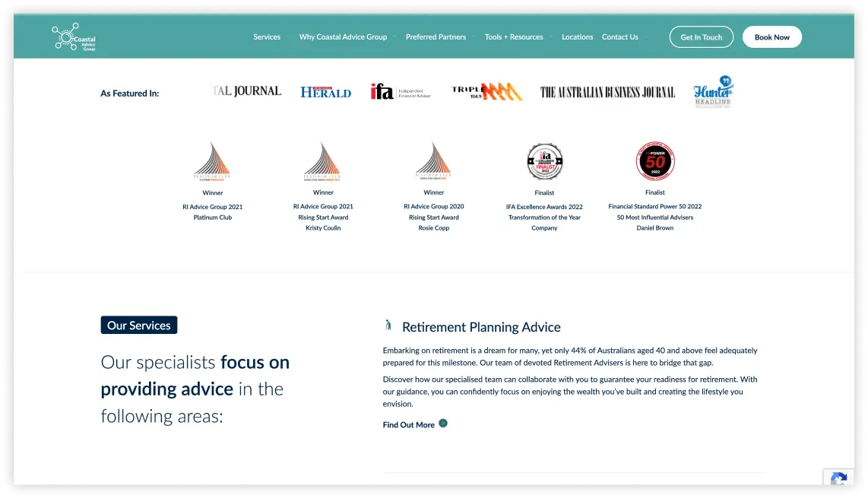
Task: Click the ifa Independent Financial Adviser logo
Action: tap(401, 92)
